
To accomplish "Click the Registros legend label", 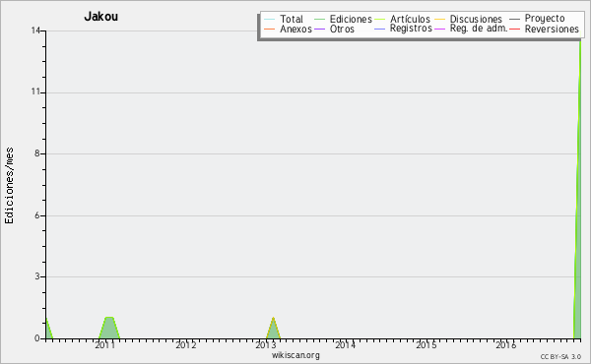I will [411, 29].
